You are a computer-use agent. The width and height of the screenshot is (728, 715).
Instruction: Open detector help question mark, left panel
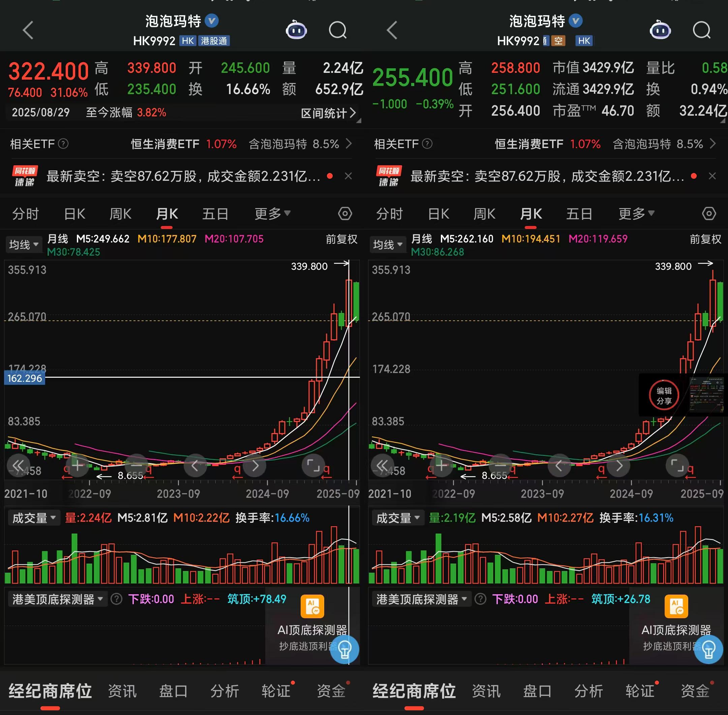(x=116, y=599)
